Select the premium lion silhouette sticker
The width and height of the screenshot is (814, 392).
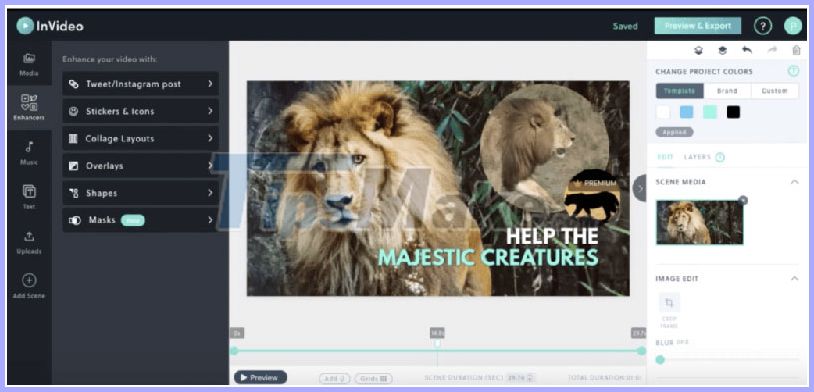point(592,195)
